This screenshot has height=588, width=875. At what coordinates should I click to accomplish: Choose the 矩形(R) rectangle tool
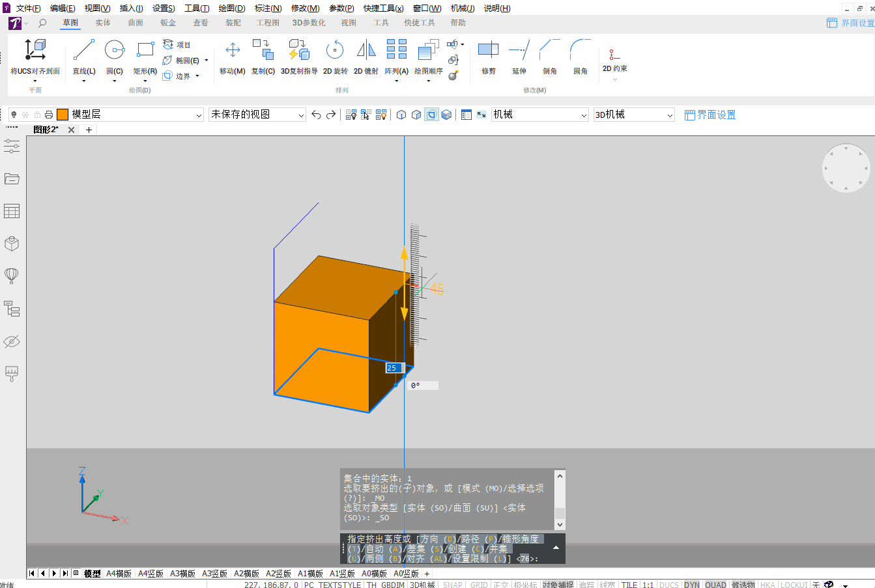coord(145,56)
